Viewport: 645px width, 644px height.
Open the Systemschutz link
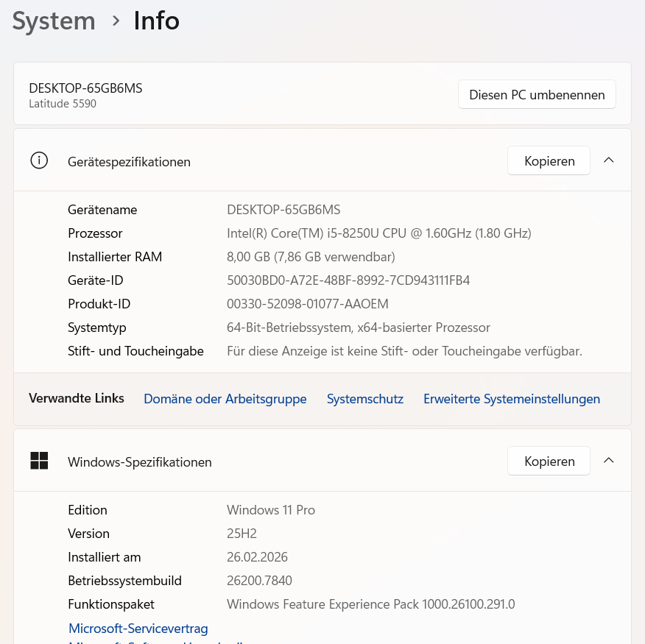[x=365, y=399]
